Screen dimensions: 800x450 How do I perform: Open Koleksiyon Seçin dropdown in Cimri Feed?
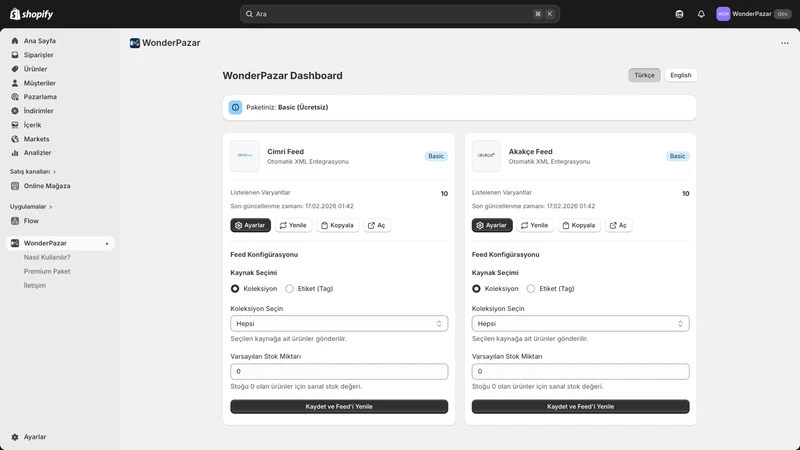339,323
